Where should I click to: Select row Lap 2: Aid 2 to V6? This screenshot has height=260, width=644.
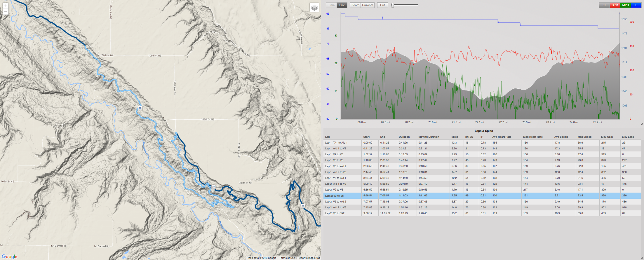point(482,207)
